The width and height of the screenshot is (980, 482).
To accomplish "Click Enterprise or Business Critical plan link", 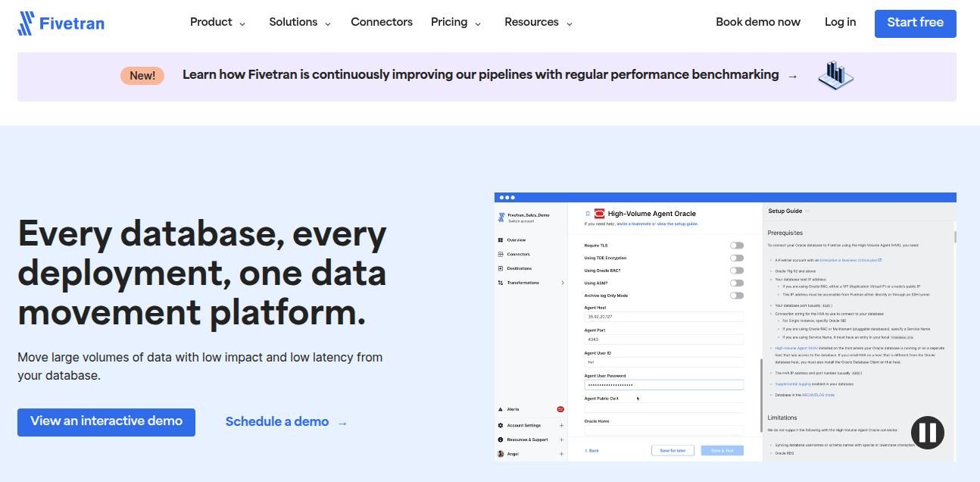I will [850, 261].
